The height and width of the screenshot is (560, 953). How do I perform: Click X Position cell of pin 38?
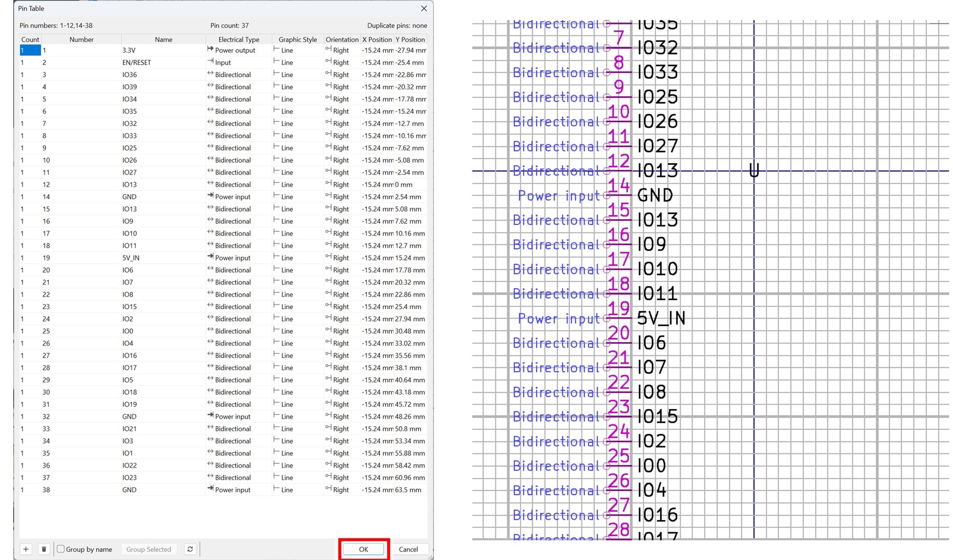(x=377, y=490)
